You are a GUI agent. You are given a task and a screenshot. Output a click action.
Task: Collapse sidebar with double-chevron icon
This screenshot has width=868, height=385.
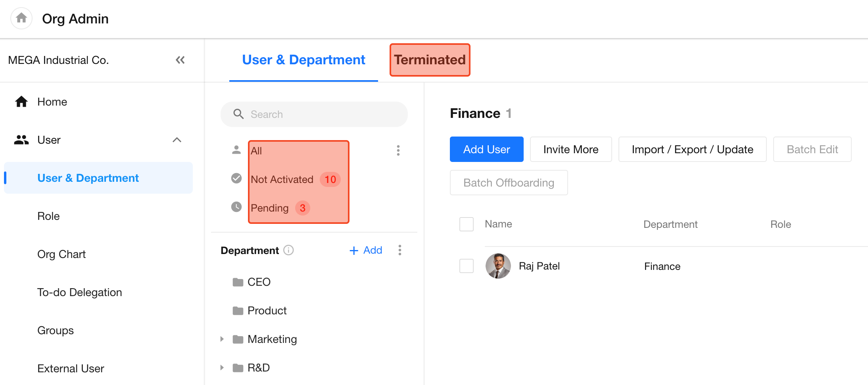tap(180, 60)
